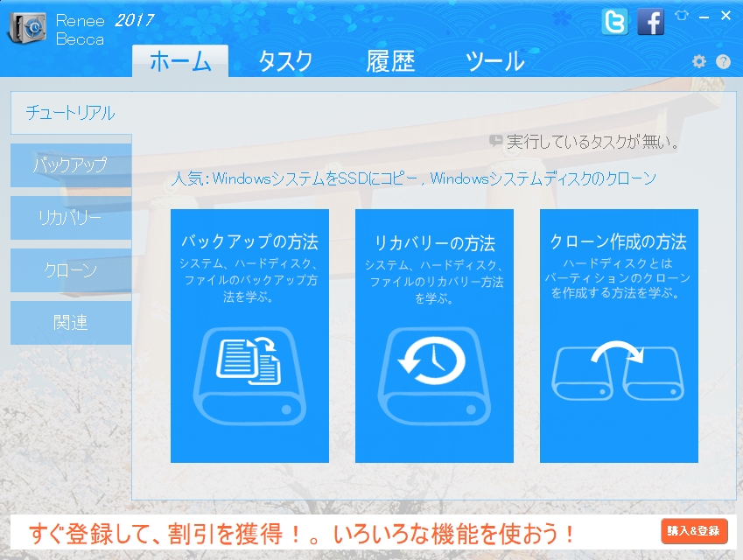The image size is (743, 560).
Task: Open リカバリーの方法 tutorial card title
Action: pyautogui.click(x=435, y=243)
